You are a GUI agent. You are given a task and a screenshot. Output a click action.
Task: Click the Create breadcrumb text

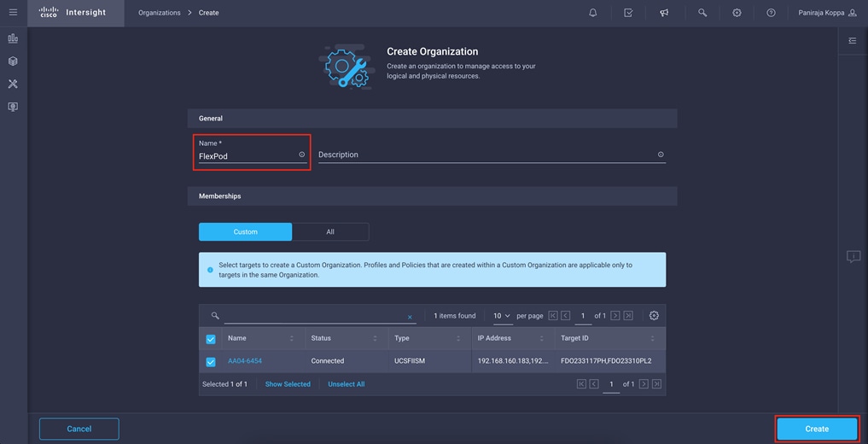click(x=209, y=13)
